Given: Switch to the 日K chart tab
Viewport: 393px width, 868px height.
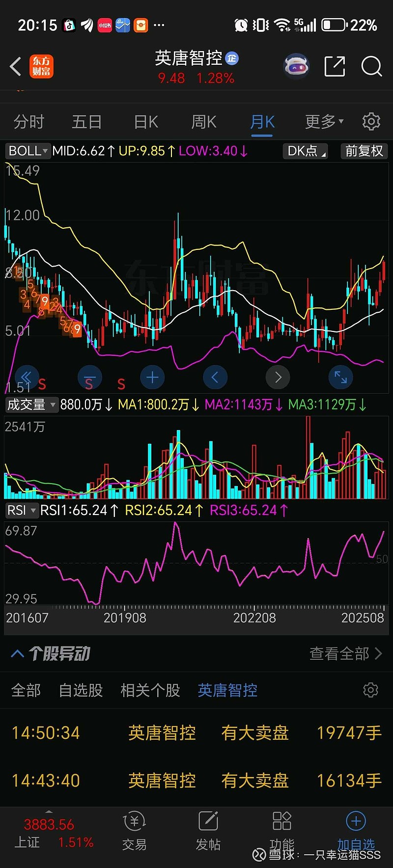Looking at the screenshot, I should [146, 121].
